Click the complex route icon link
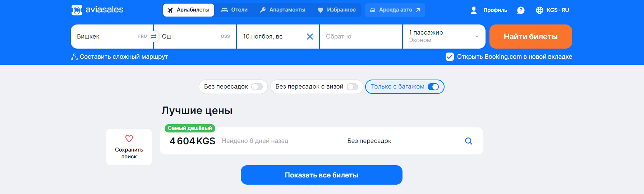The width and height of the screenshot is (644, 194). (x=74, y=57)
